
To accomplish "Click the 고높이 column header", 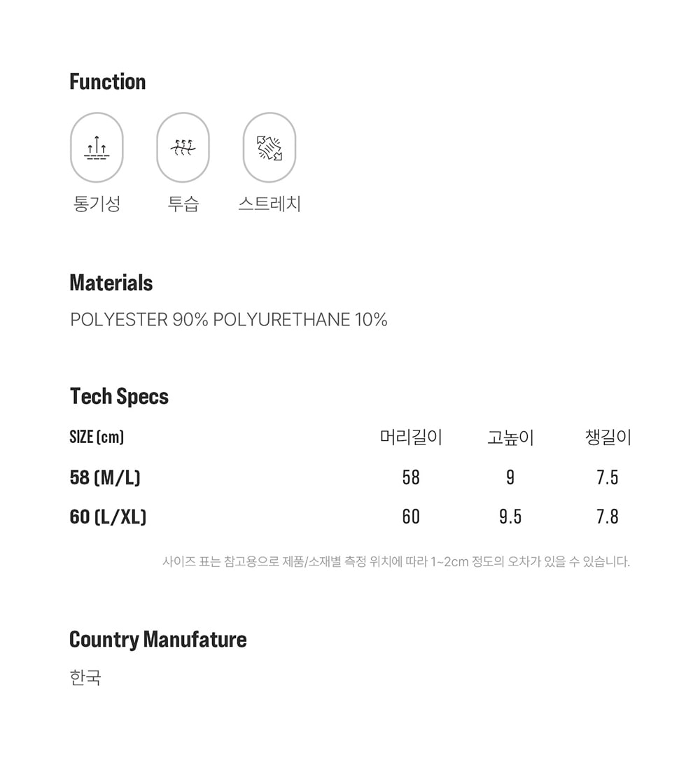I will 510,438.
